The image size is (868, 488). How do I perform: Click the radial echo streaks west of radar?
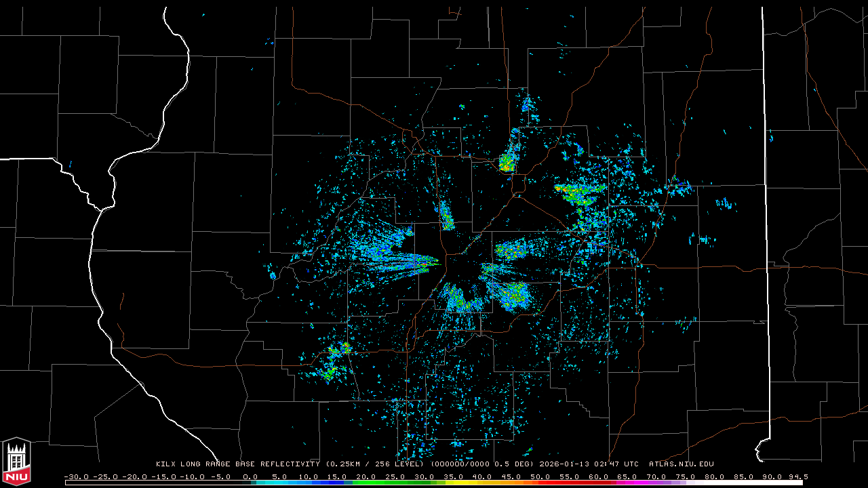pyautogui.click(x=390, y=258)
